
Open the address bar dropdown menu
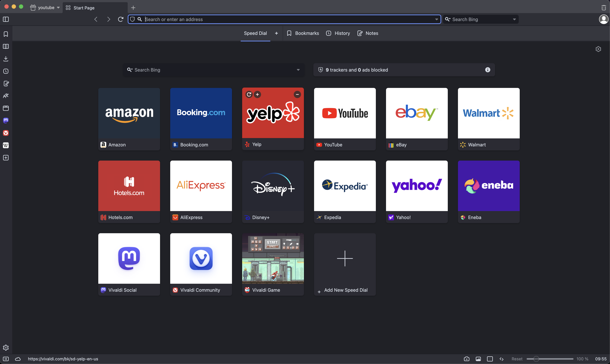pos(436,19)
